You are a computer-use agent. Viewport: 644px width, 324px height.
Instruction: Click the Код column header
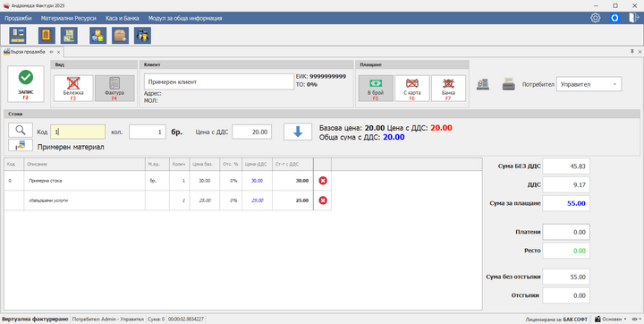tap(14, 164)
